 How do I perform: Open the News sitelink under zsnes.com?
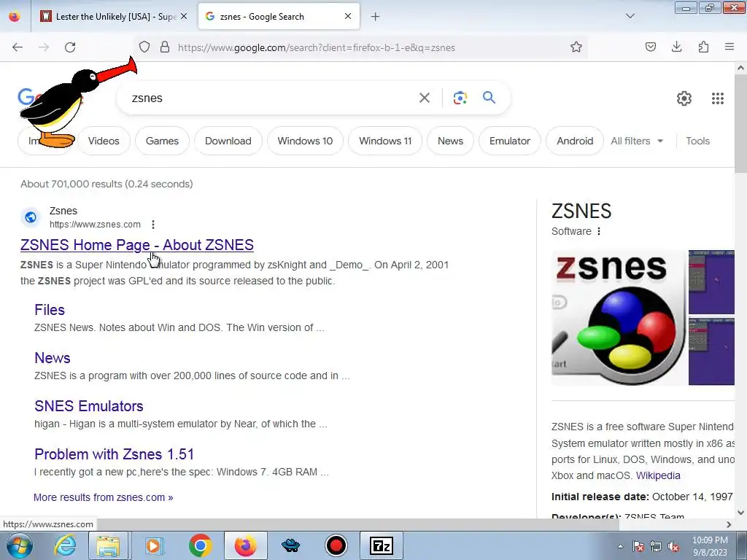[53, 358]
